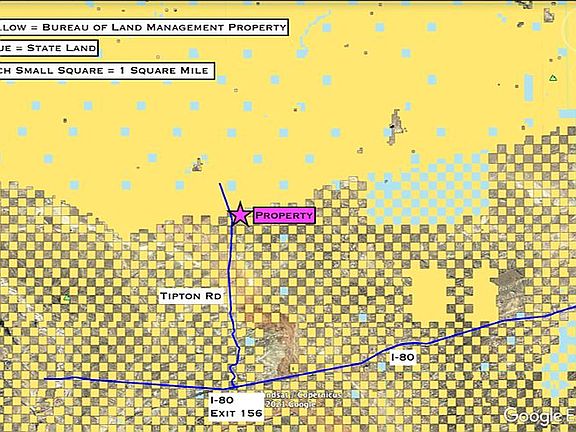Click the I-80 Exit 156 label
Viewport: 576px width, 432px height.
coord(236,407)
